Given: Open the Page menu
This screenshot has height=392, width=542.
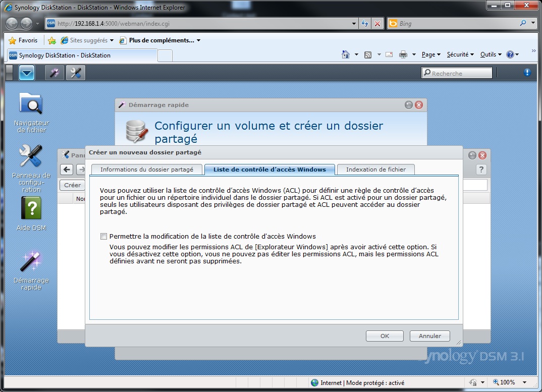Looking at the screenshot, I should 431,54.
